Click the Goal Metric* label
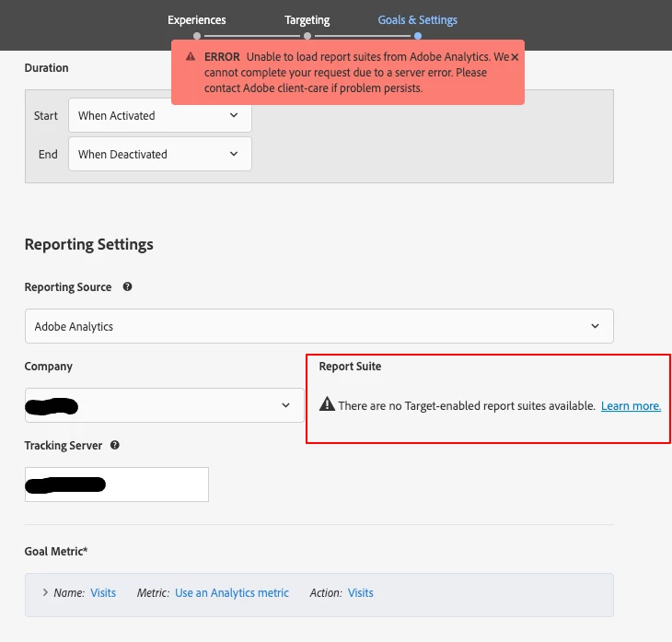The height and width of the screenshot is (642, 672). tap(56, 551)
